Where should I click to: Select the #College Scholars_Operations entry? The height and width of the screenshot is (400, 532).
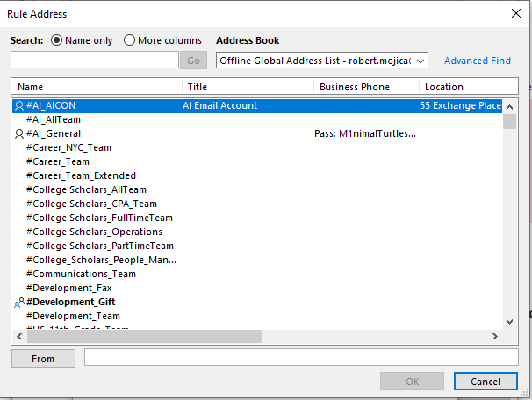(x=93, y=232)
